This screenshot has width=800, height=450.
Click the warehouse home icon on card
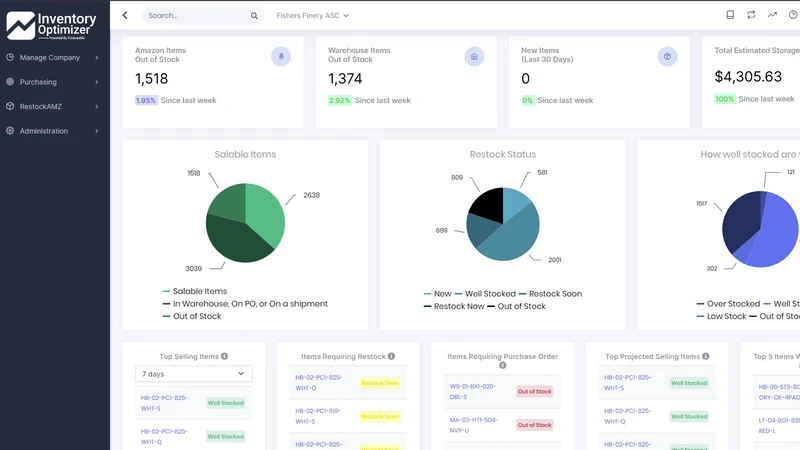click(474, 56)
